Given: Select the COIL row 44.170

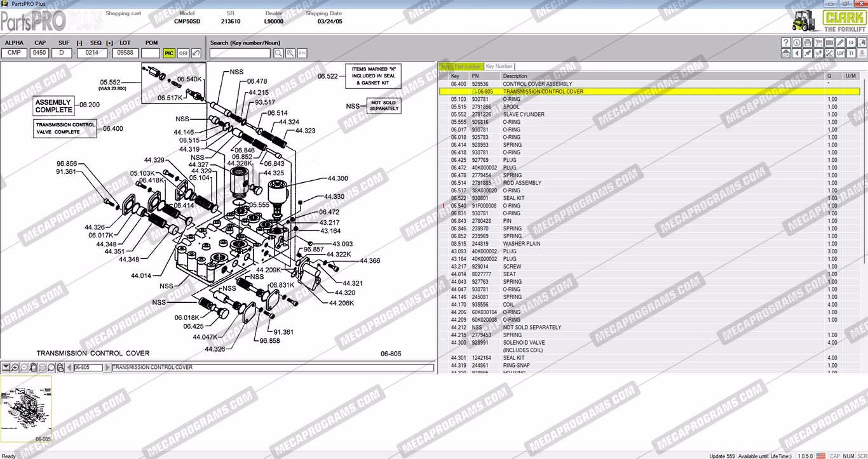Looking at the screenshot, I should (x=649, y=305).
